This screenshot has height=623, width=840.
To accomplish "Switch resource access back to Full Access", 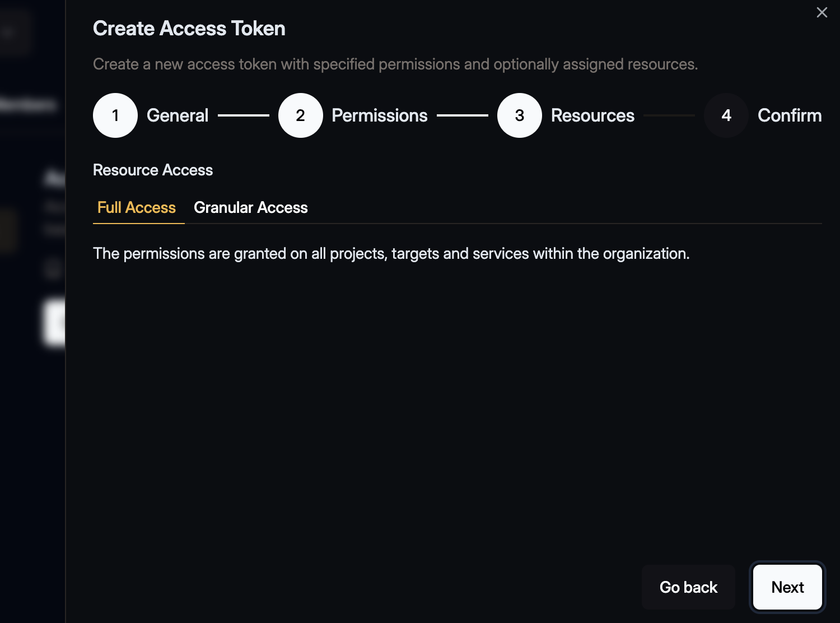I will (137, 207).
